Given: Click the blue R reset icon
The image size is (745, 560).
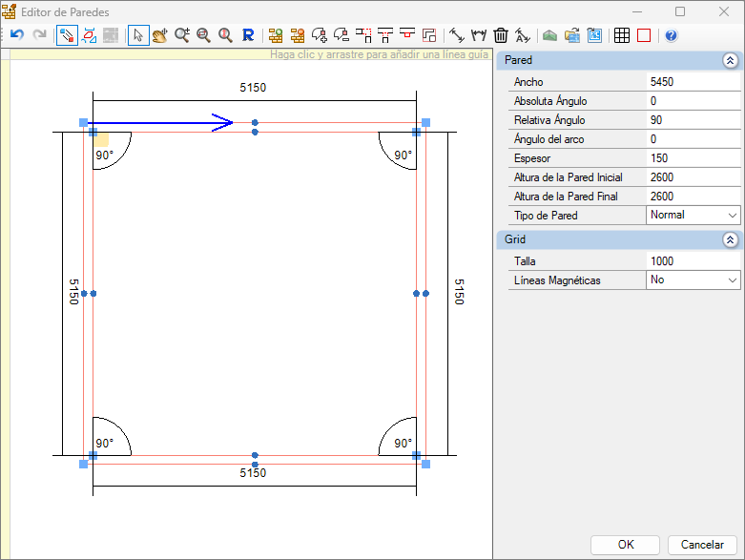Looking at the screenshot, I should pyautogui.click(x=248, y=35).
